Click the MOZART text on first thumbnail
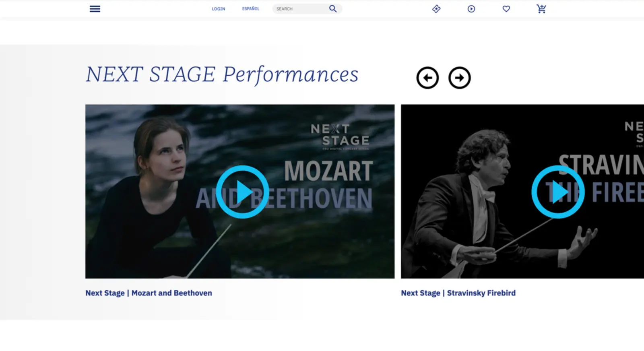Viewport: 644px width, 351px height. click(x=328, y=171)
